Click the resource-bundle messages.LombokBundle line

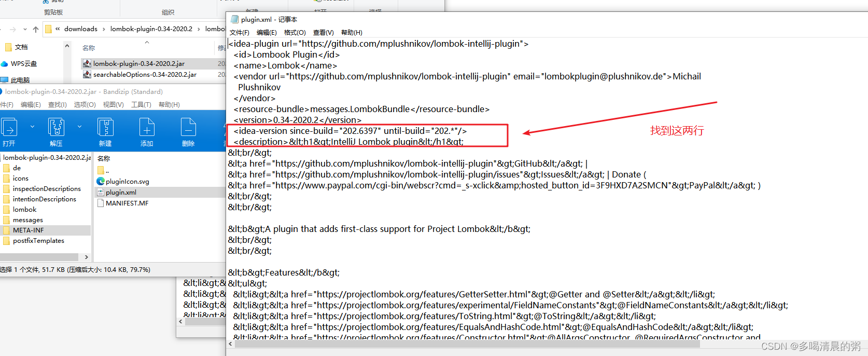tap(361, 109)
